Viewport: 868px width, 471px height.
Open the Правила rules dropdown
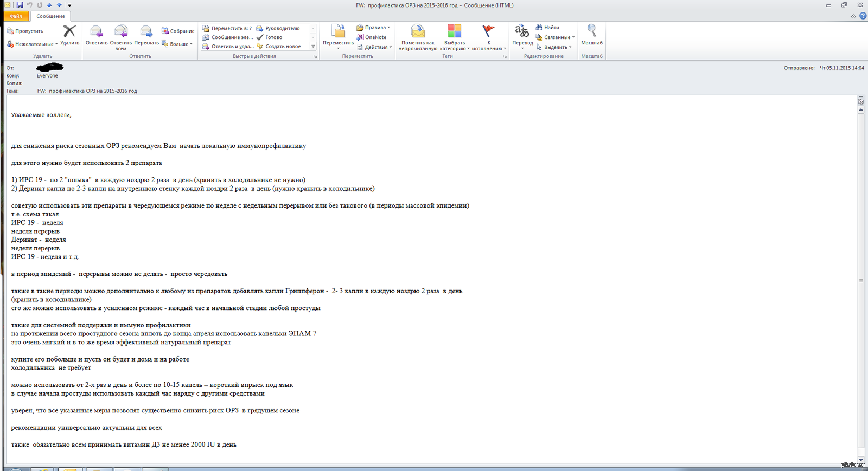[x=373, y=28]
